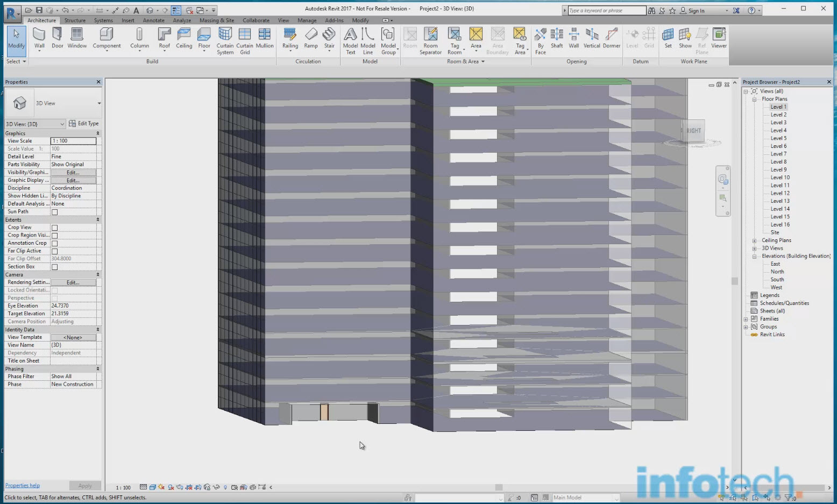Click the keyword search box

(607, 10)
